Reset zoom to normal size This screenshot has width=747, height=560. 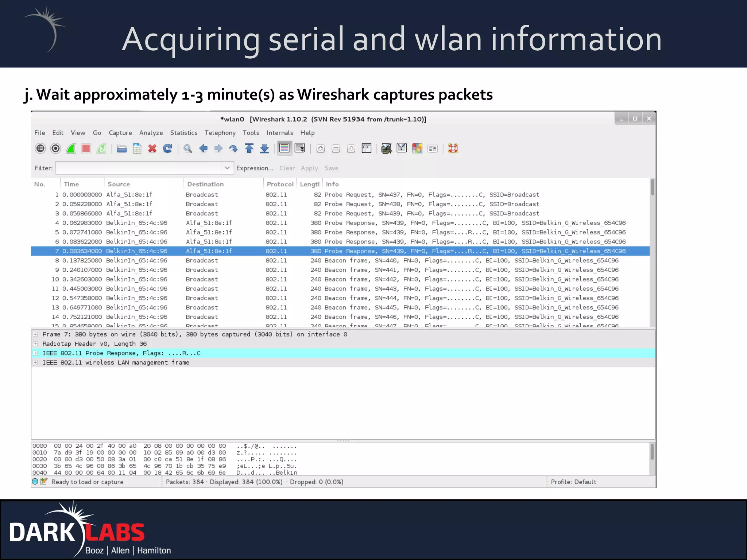point(351,148)
